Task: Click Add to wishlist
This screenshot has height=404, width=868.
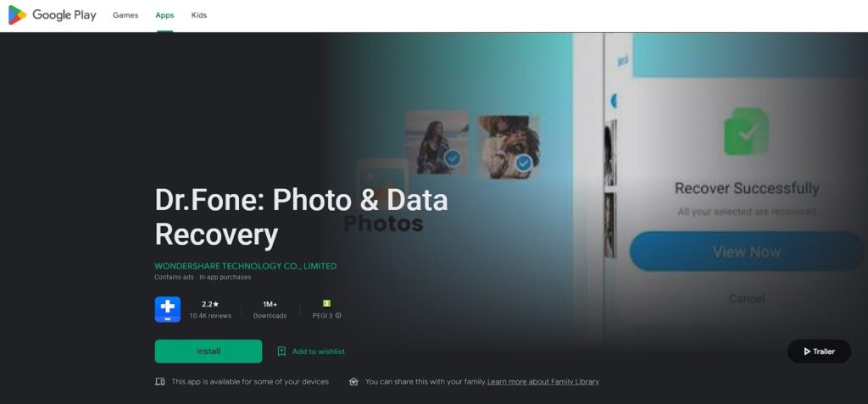Action: coord(319,351)
